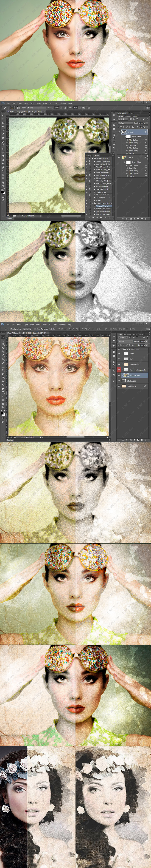Viewport: 151px width, 868px height.
Task: Click Opacity 100% field in DOOOOR.com.jpg options bar
Action: 57,108
